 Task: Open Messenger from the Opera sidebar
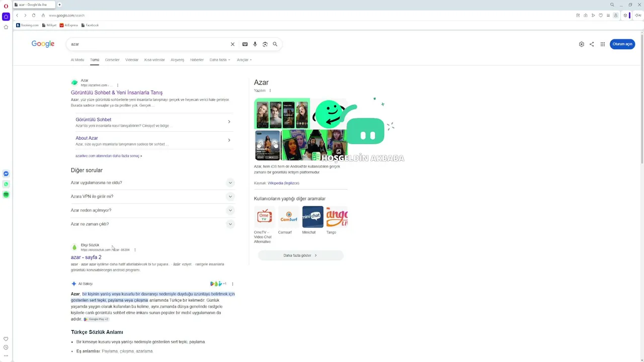click(x=6, y=173)
